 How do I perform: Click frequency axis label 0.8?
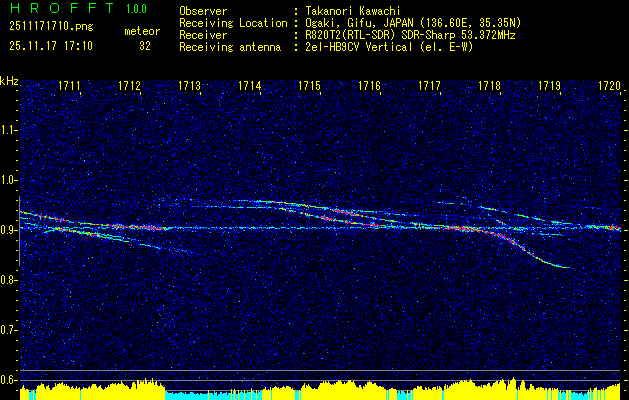[8, 280]
